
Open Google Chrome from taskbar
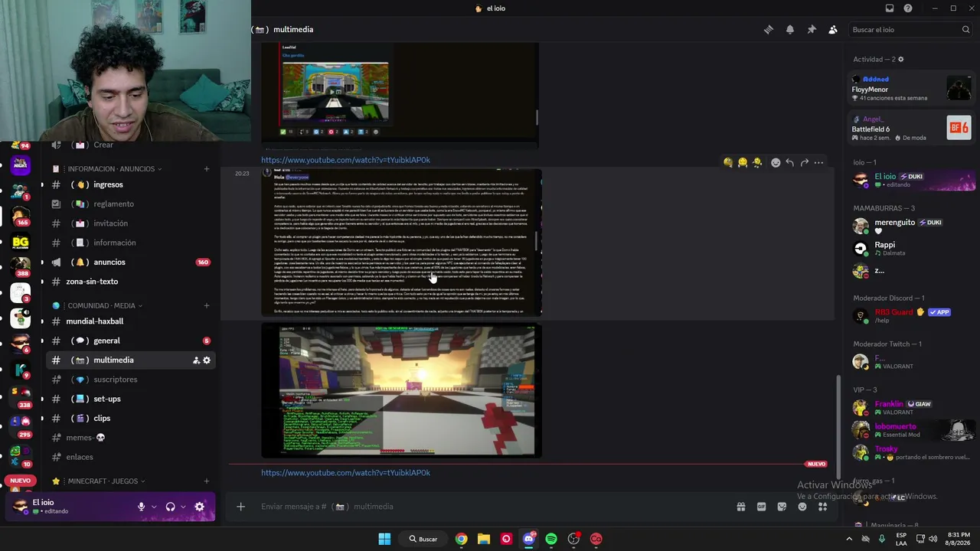click(461, 539)
